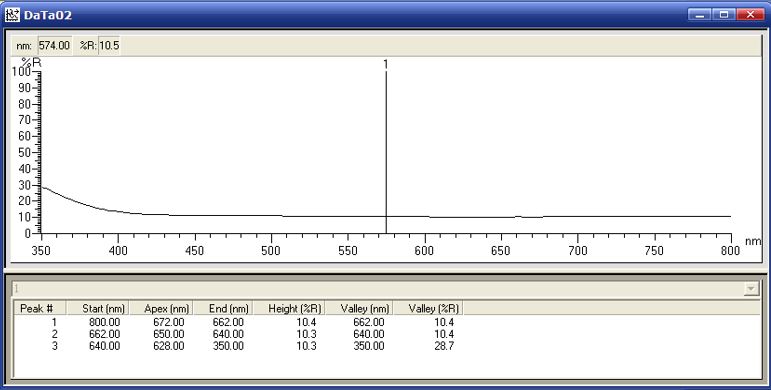Click the Height (%R) column header

289,308
